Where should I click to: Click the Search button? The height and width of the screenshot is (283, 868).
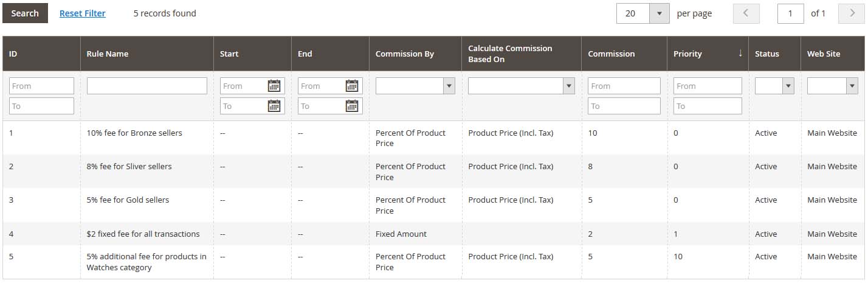point(25,13)
